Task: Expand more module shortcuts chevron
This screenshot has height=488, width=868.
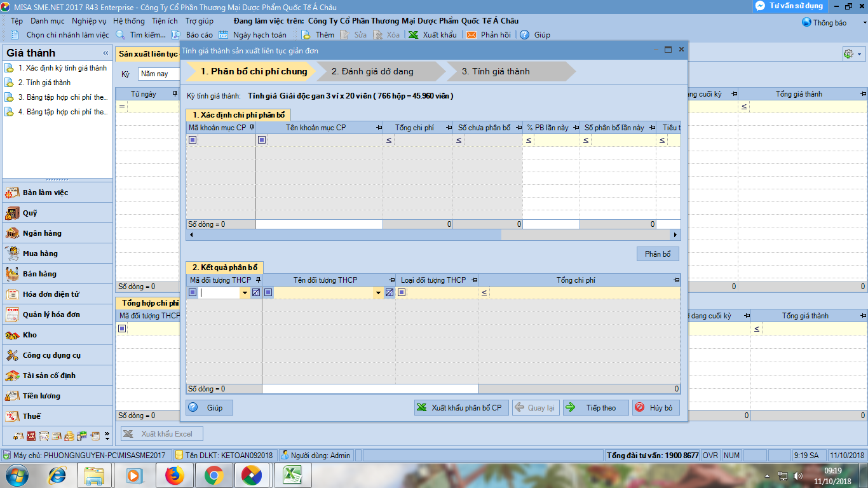Action: coord(107,436)
